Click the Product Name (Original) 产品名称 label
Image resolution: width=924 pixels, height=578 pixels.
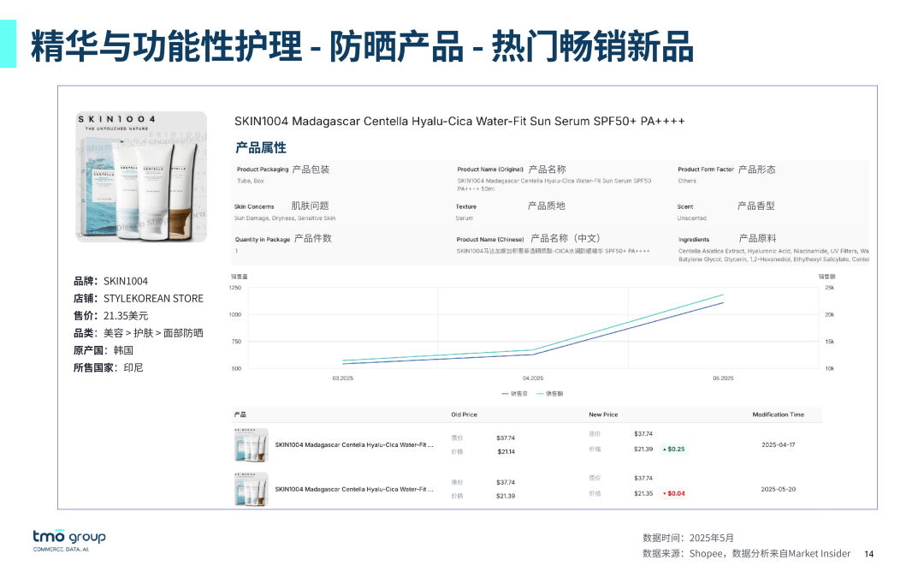512,170
